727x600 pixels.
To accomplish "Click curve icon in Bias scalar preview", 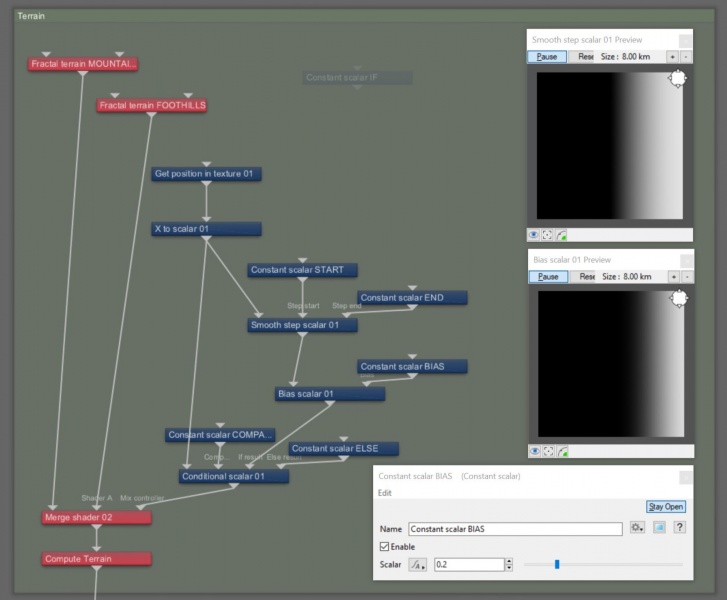I will pos(562,451).
